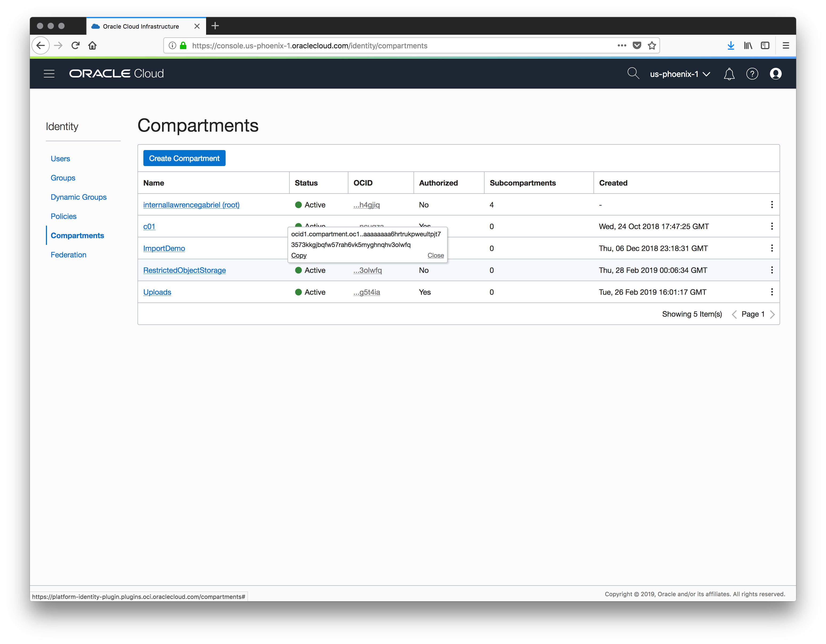Open the Oracle Cloud hamburger navigation menu
826x644 pixels.
(x=49, y=74)
